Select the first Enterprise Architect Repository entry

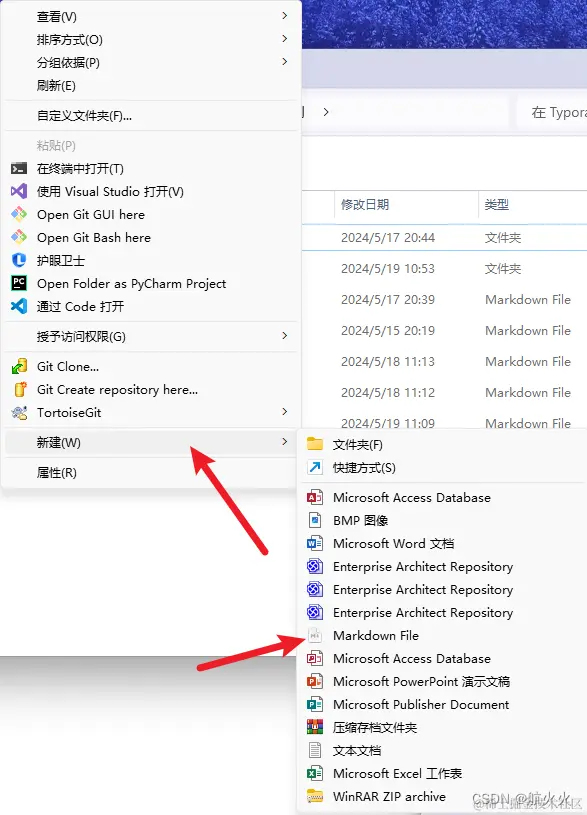pos(443,567)
